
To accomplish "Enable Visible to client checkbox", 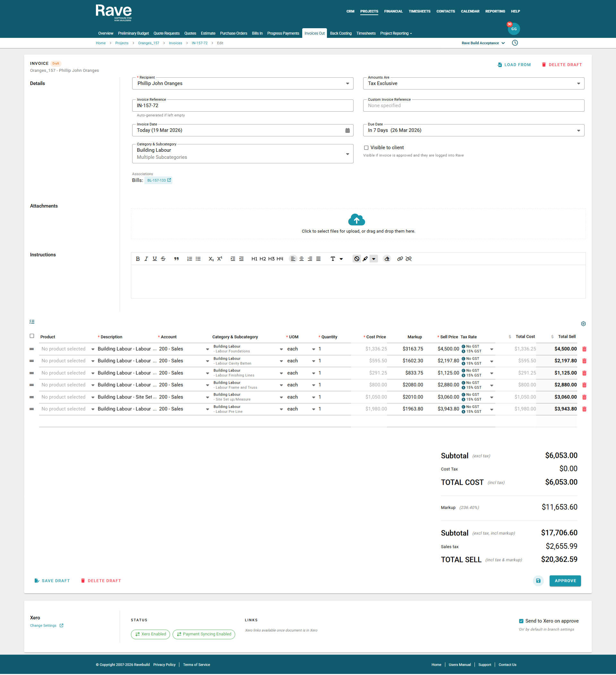I will click(x=366, y=148).
